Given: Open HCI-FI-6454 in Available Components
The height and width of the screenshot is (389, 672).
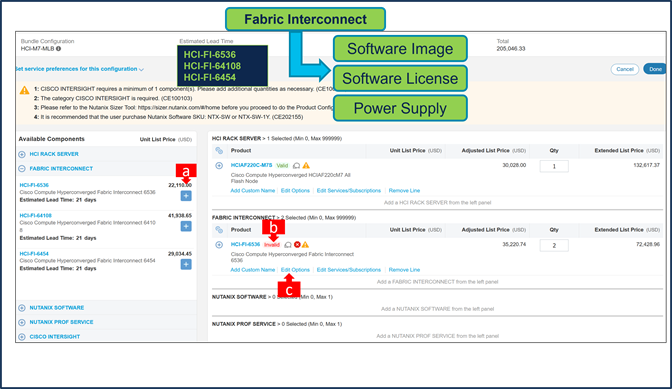Looking at the screenshot, I should pyautogui.click(x=34, y=254).
